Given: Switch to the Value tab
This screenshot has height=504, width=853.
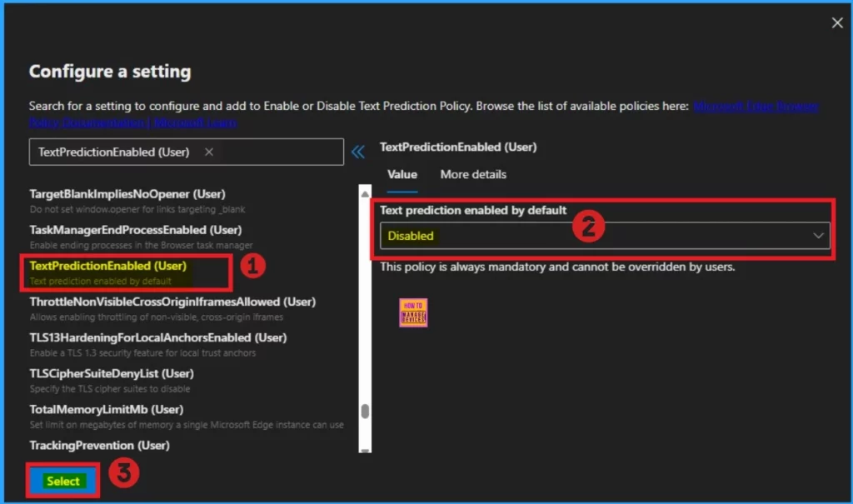Looking at the screenshot, I should tap(402, 175).
